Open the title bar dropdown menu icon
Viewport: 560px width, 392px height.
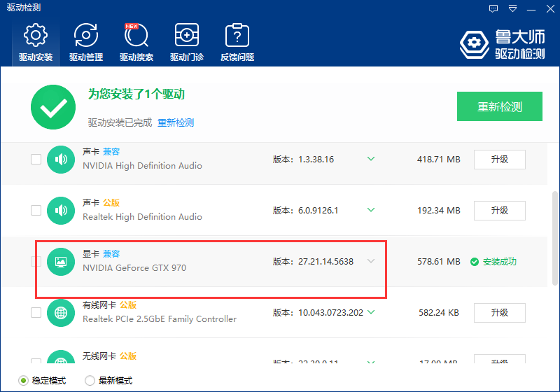tap(513, 8)
